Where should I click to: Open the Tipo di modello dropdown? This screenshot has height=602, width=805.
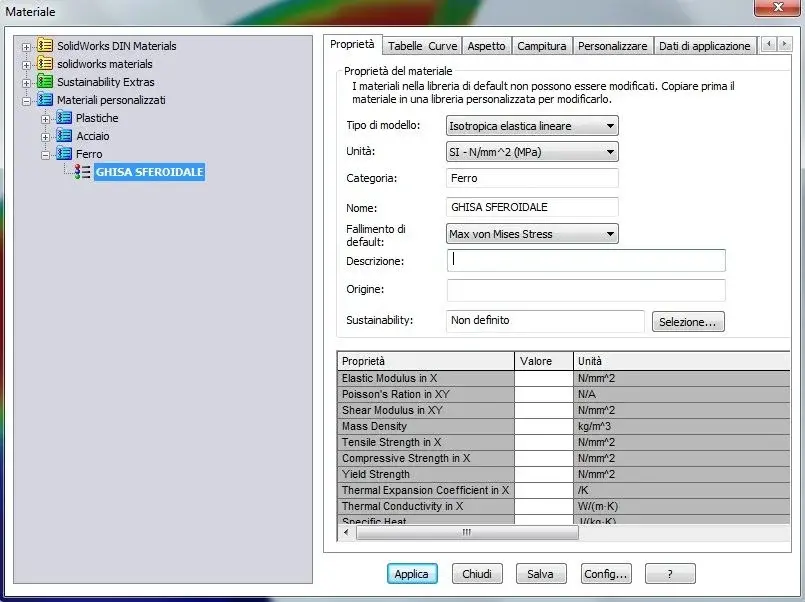(x=532, y=126)
